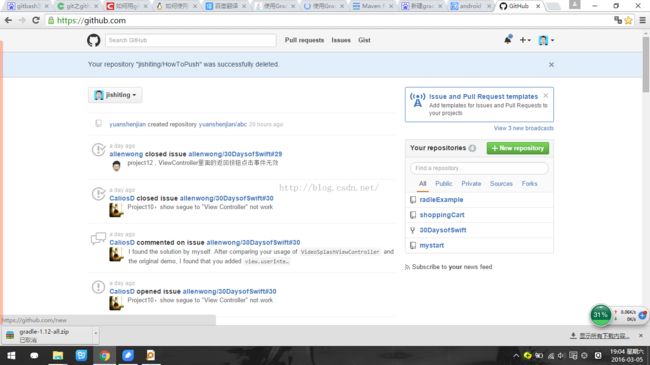The height and width of the screenshot is (365, 650).
Task: Open allenwong user profile link
Action: click(126, 154)
